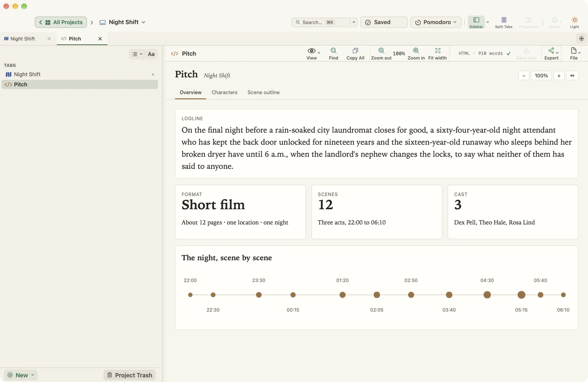
Task: Open Project Trash
Action: click(129, 375)
